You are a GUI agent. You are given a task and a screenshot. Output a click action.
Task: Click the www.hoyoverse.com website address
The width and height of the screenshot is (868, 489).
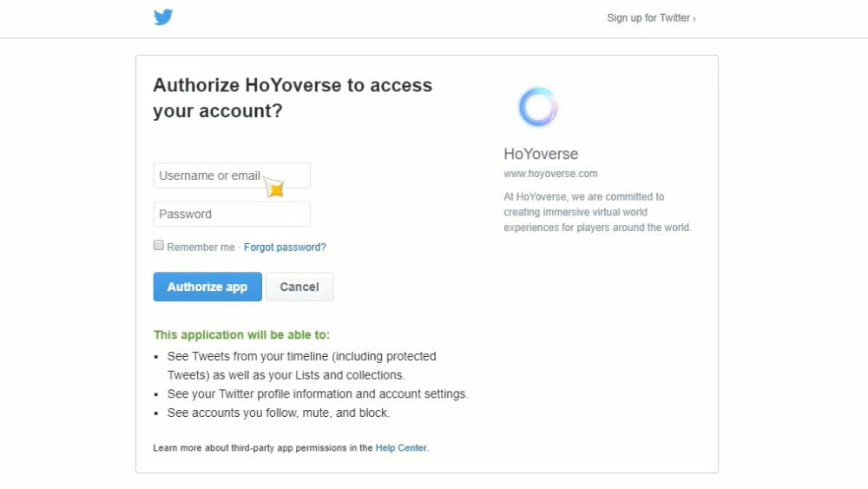point(550,174)
